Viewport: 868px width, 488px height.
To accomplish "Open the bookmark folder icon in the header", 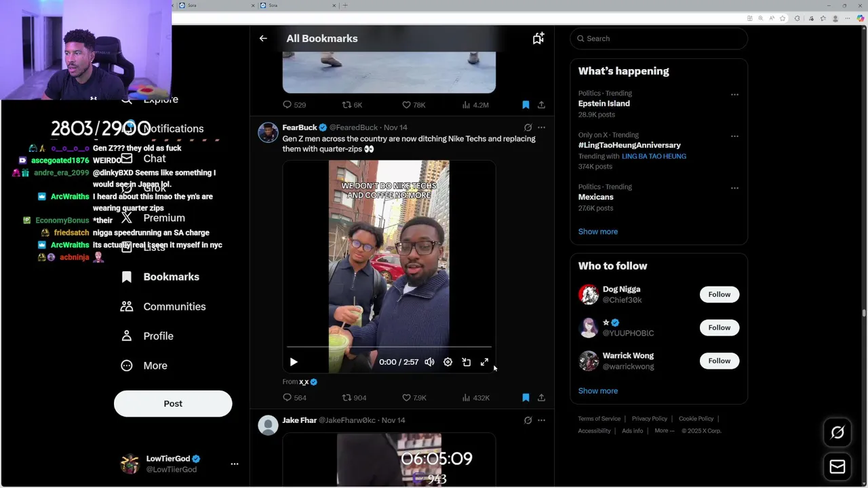I will pos(538,39).
